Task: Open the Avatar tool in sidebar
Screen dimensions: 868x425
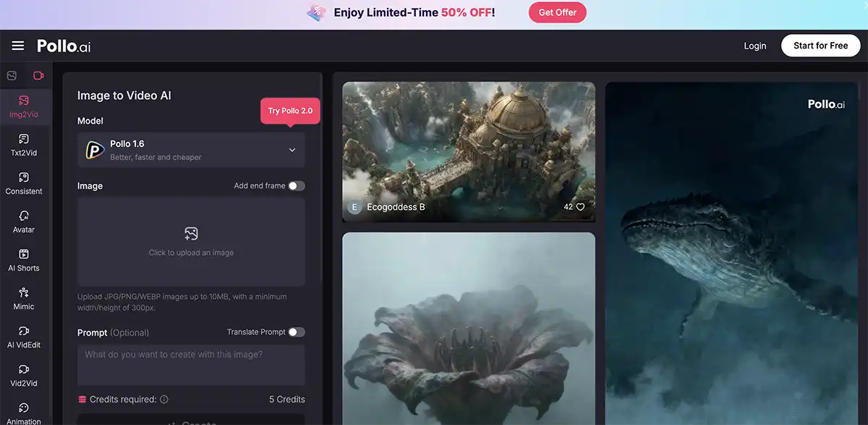Action: tap(24, 222)
